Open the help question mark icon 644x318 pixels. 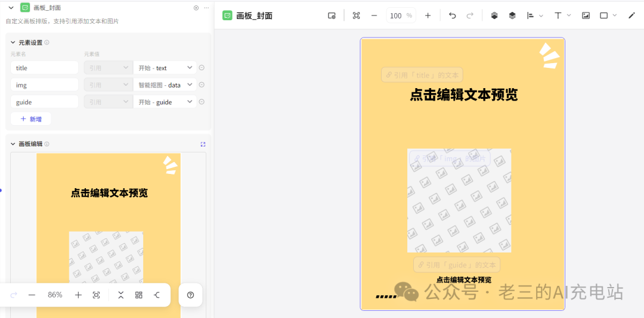190,295
